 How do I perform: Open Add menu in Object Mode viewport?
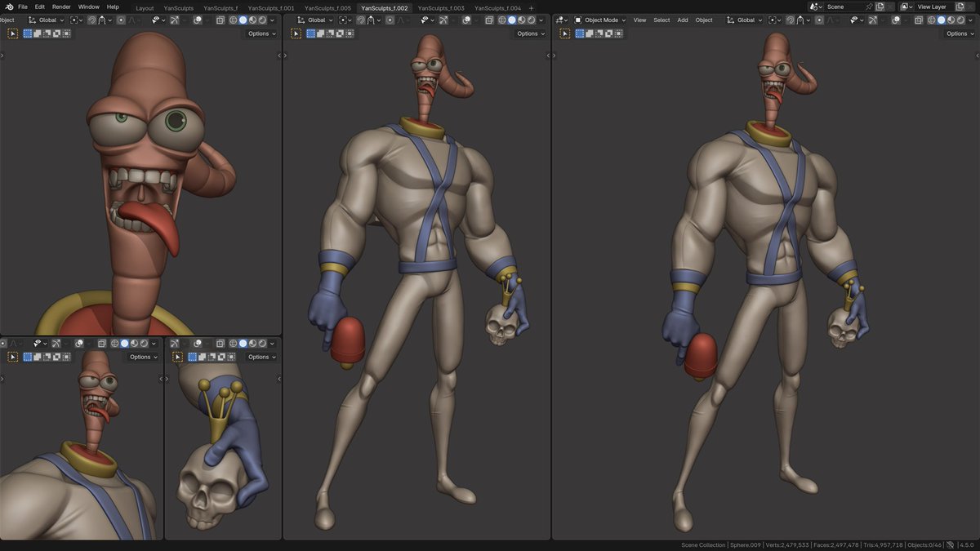pyautogui.click(x=683, y=20)
